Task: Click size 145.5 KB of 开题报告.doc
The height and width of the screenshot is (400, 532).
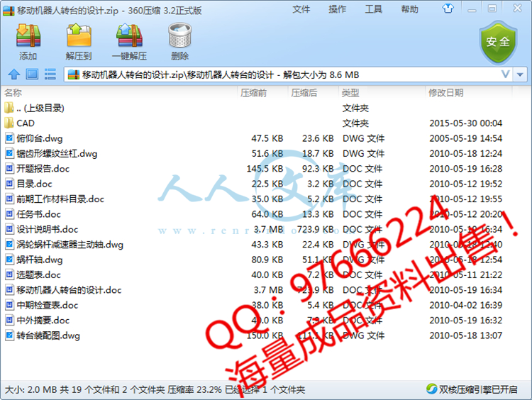Action: (x=265, y=168)
